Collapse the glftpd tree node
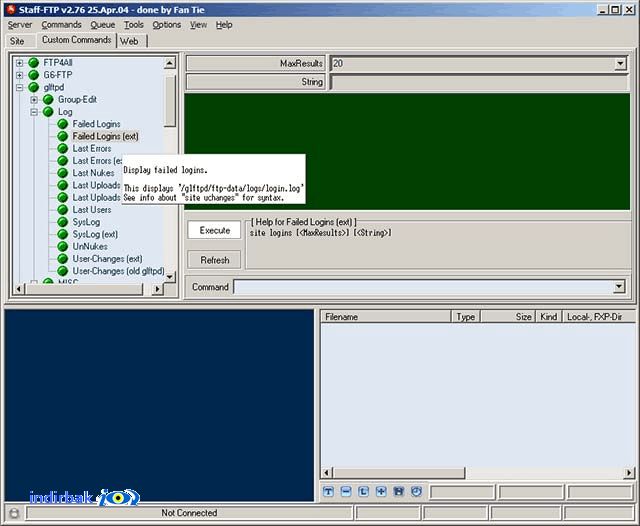640x526 pixels. (x=19, y=87)
